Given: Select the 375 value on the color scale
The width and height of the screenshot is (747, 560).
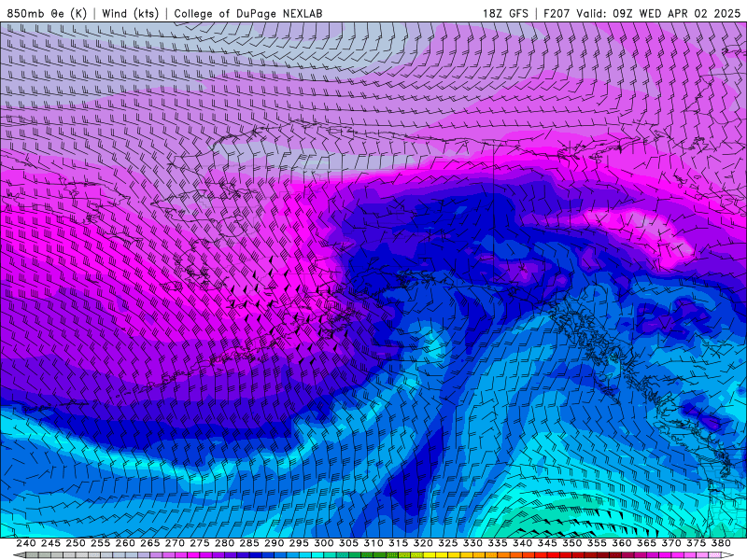Looking at the screenshot, I should [x=696, y=543].
